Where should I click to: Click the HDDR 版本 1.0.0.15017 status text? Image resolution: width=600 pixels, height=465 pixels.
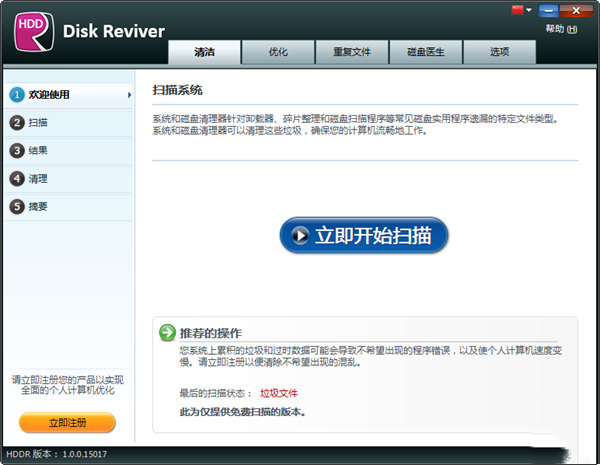coord(57,454)
